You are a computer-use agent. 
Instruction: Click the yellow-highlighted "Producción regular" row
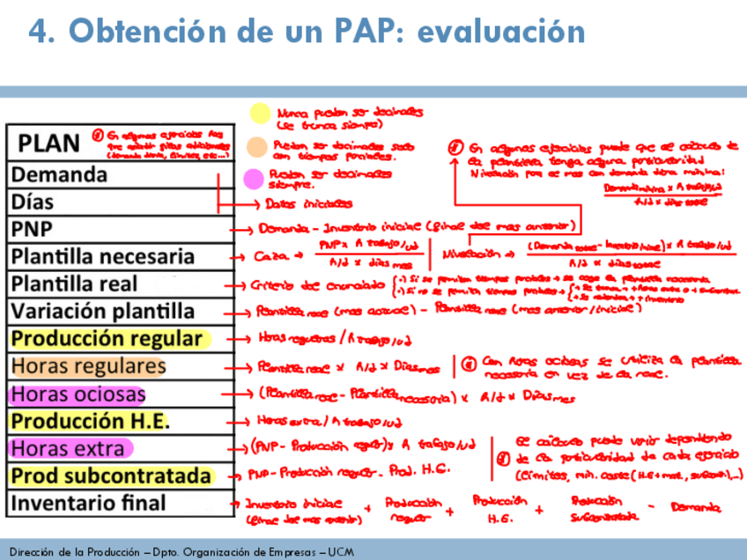point(121,339)
